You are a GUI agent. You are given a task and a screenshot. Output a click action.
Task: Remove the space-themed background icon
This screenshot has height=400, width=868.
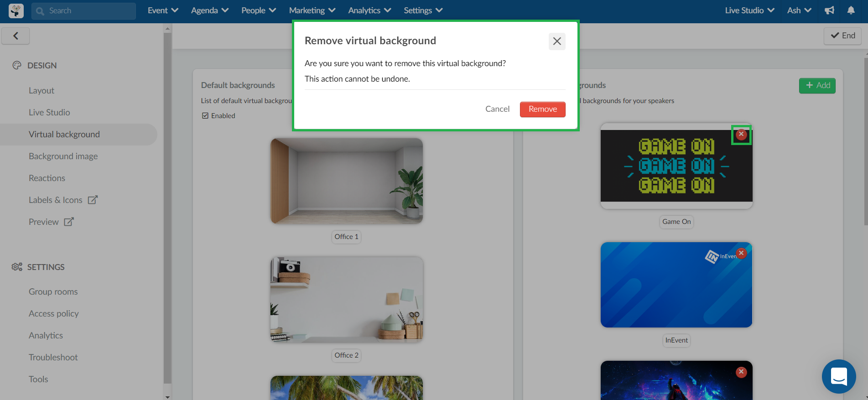(x=742, y=372)
